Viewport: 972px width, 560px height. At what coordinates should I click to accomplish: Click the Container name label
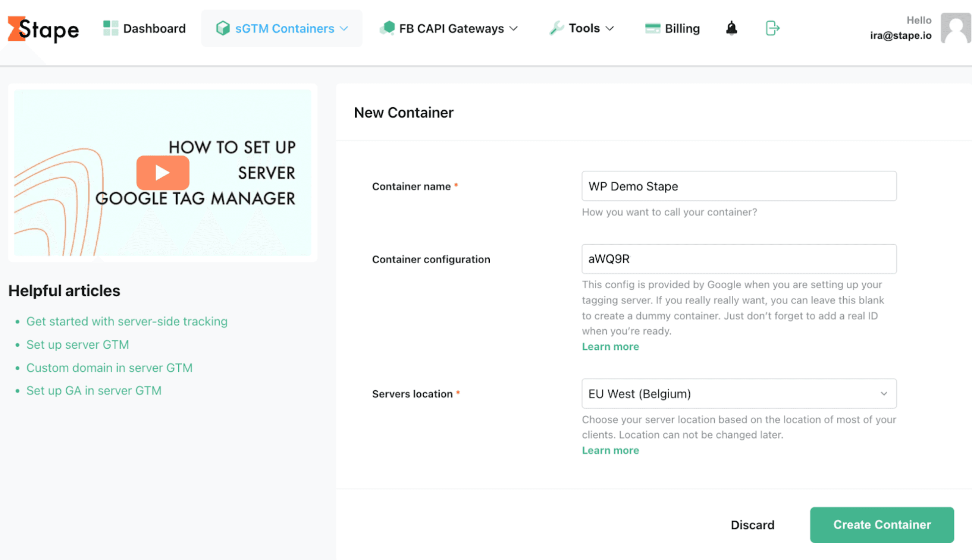tap(411, 186)
